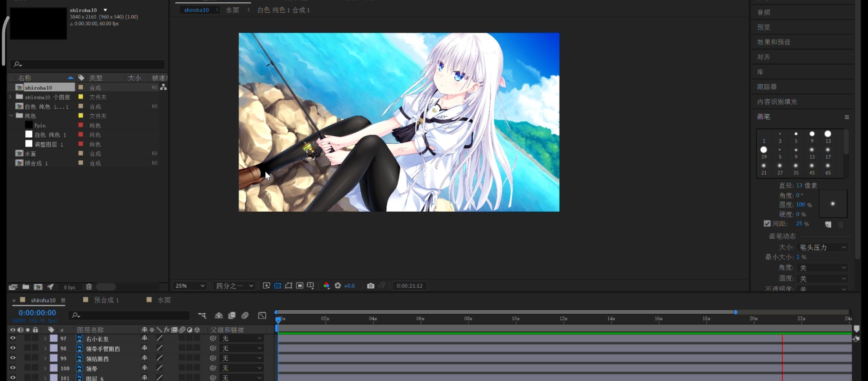Click the work area end handle

[736, 312]
